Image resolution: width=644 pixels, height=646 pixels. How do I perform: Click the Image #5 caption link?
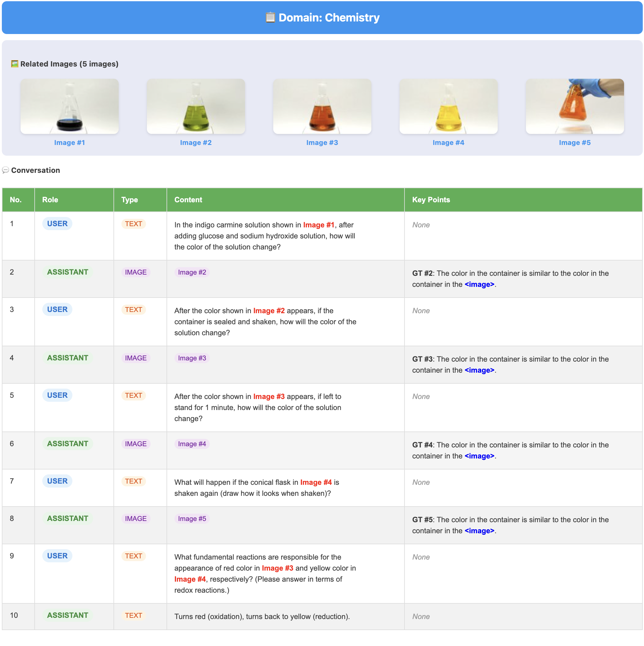[574, 143]
